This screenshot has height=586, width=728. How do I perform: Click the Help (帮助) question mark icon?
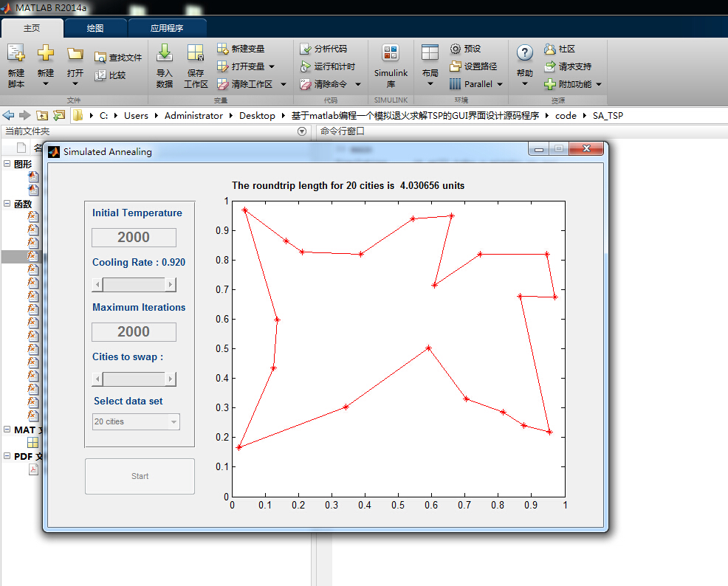click(x=525, y=52)
